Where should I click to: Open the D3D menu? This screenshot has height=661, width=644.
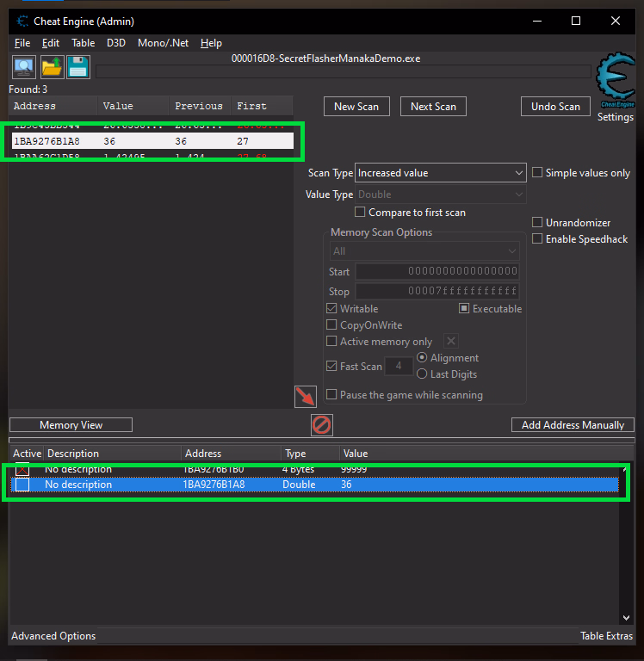pos(116,43)
